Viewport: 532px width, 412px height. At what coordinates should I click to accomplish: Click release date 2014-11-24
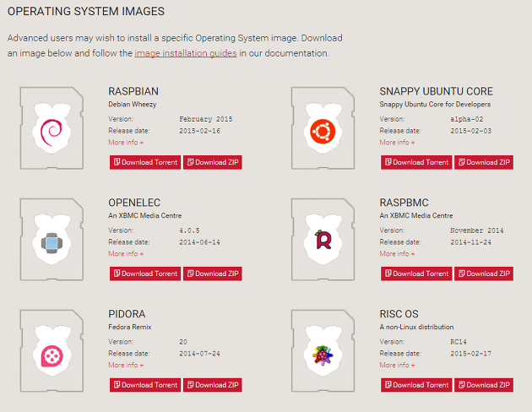click(x=470, y=242)
